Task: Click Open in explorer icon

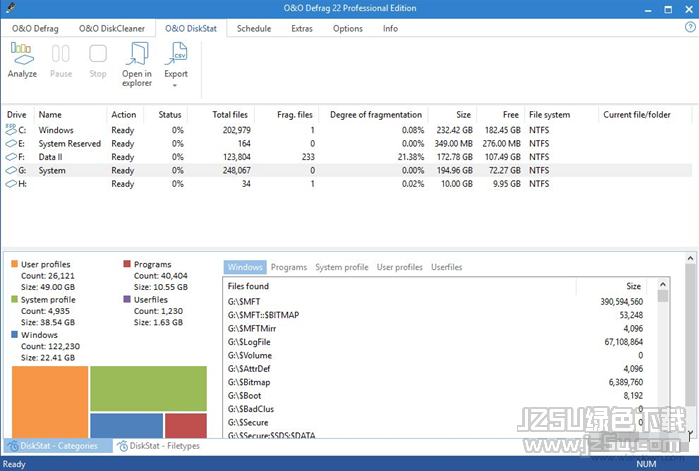Action: [137, 54]
